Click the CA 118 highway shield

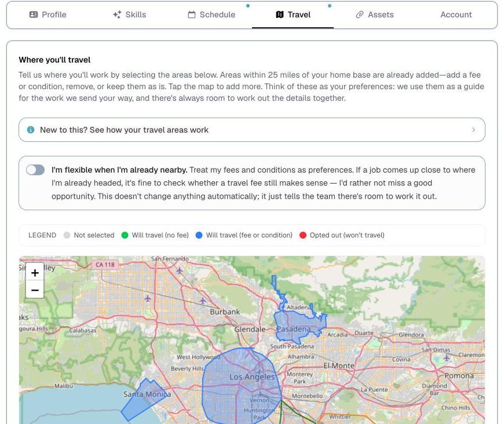105,265
